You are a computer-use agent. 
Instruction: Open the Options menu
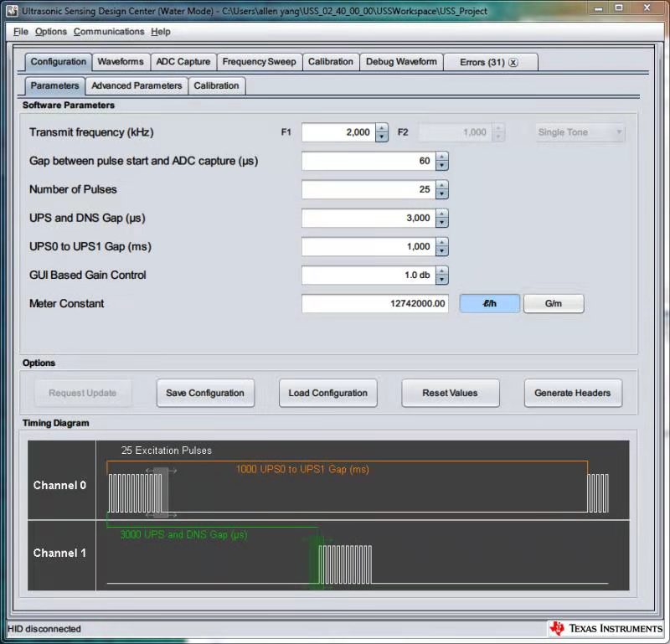click(51, 32)
